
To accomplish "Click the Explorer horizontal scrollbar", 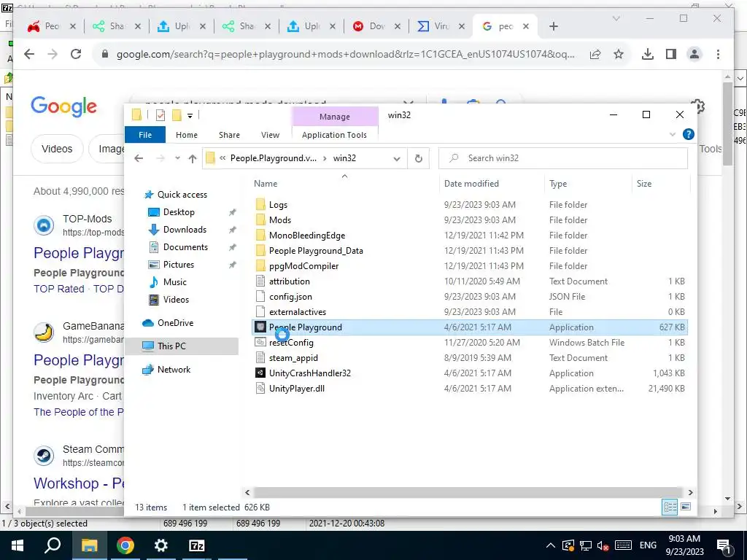I will tap(468, 492).
